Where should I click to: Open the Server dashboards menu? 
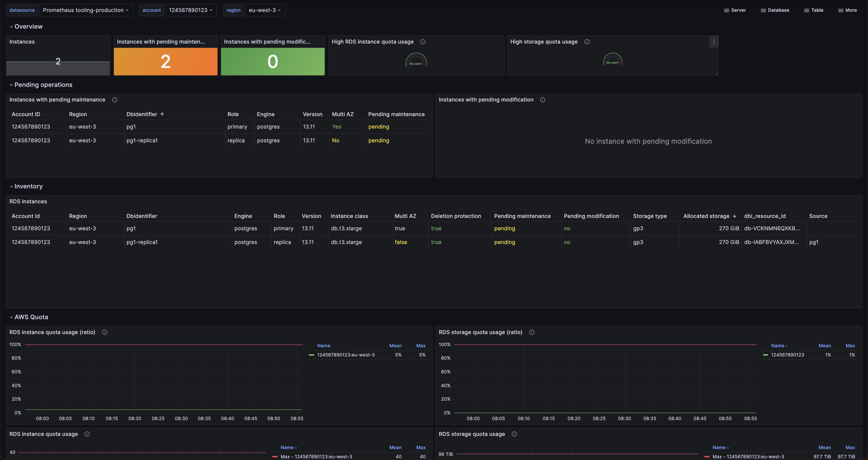click(735, 10)
